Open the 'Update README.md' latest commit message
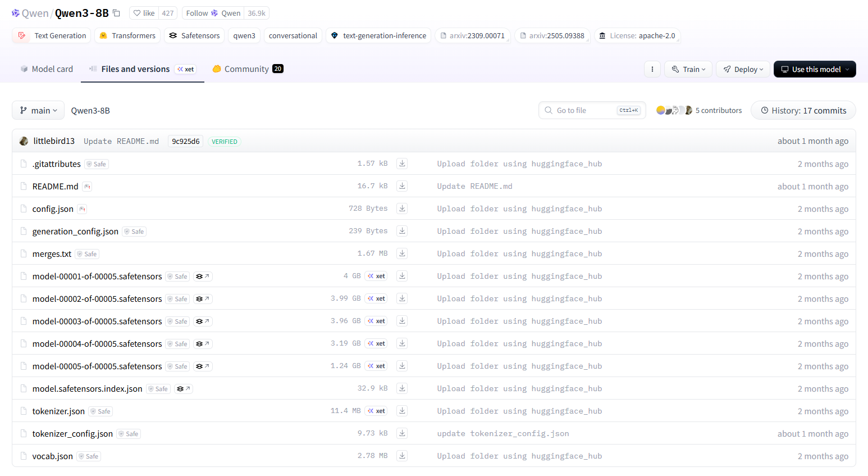 pyautogui.click(x=121, y=141)
